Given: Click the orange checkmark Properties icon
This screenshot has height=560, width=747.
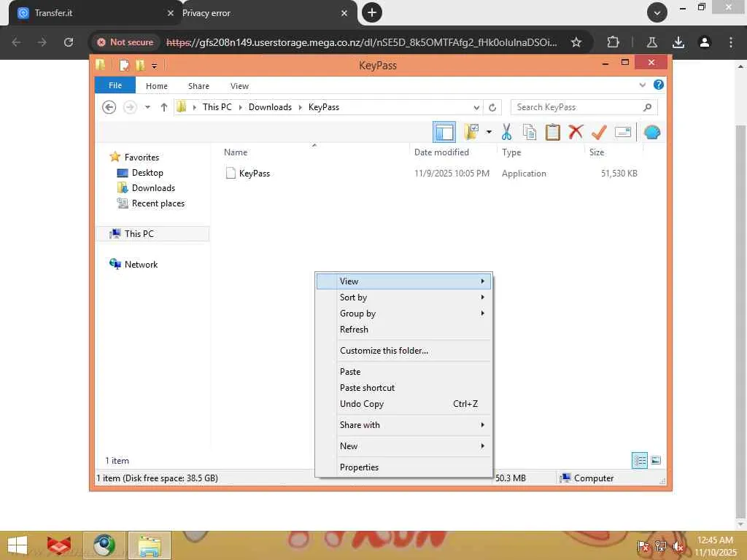Looking at the screenshot, I should (x=599, y=132).
